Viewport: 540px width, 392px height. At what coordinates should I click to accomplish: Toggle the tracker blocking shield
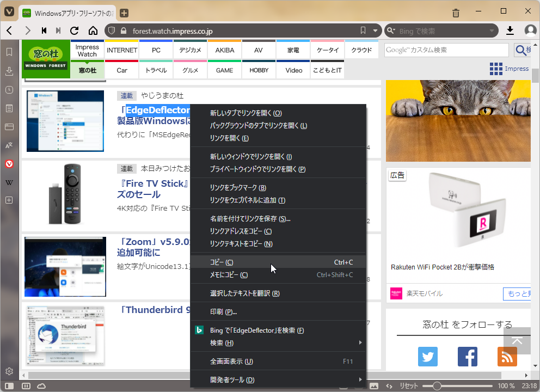click(x=111, y=30)
